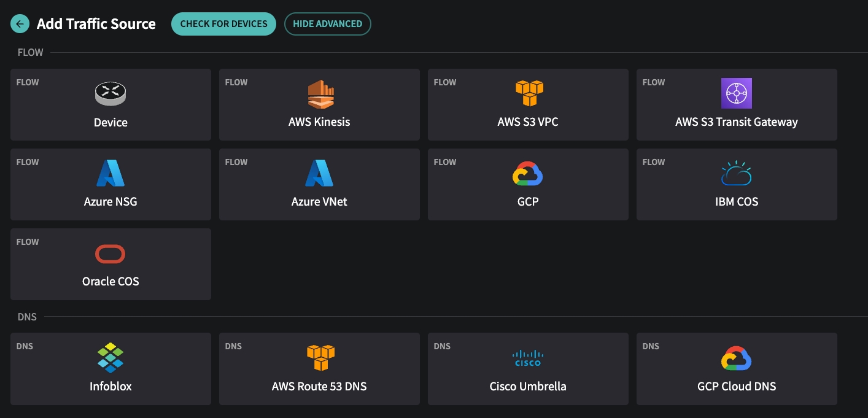Choose the AWS S3 Transit Gateway source
Screen dimensions: 868x418
(x=737, y=104)
